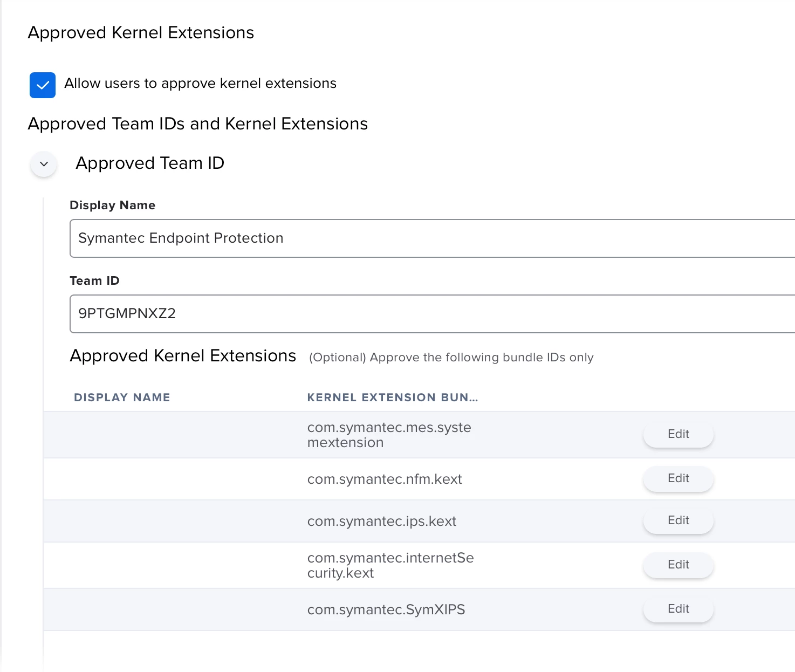Collapse the Approved Team ID section
795x672 pixels.
tap(44, 164)
